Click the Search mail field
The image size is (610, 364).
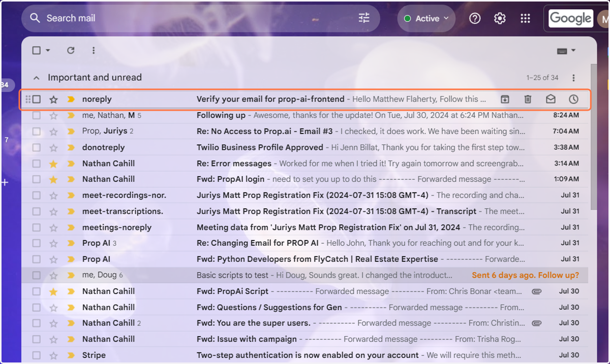click(200, 18)
